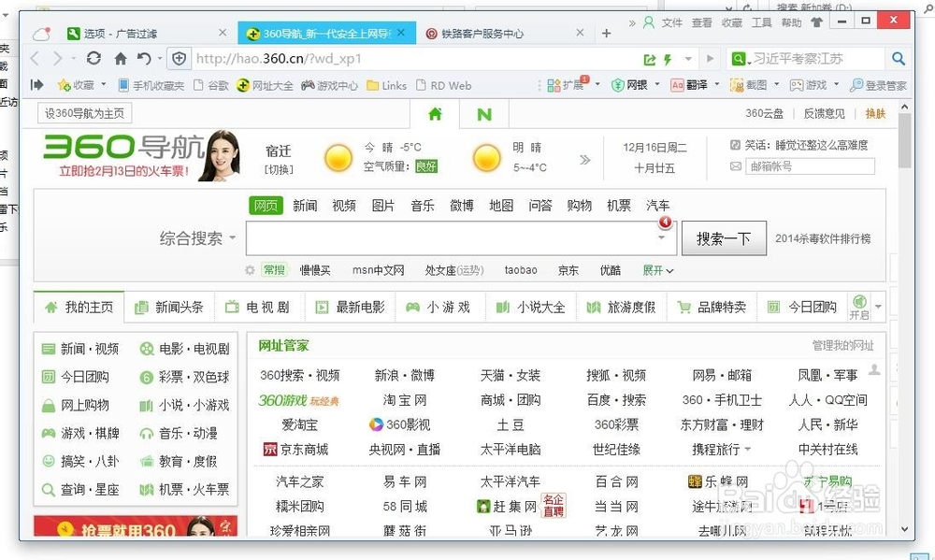935x560 pixels.
Task: Click the address bar URL field
Action: (414, 59)
